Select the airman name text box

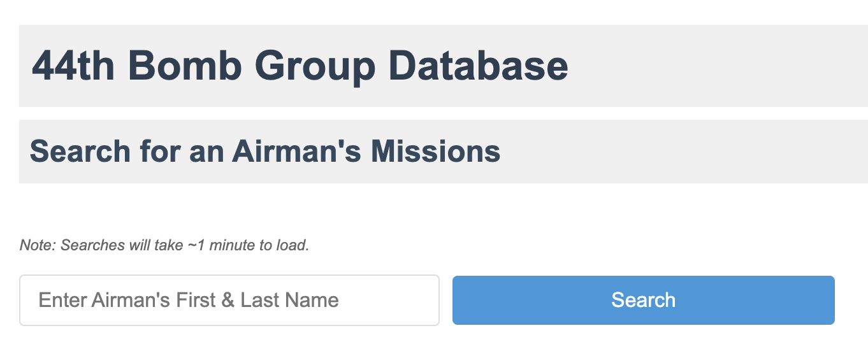(229, 300)
